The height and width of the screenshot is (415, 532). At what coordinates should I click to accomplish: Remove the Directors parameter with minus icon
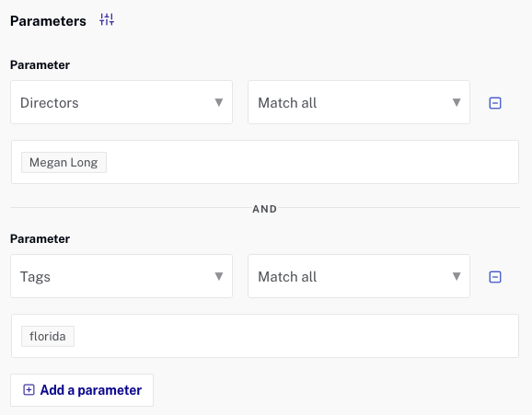[x=495, y=103]
